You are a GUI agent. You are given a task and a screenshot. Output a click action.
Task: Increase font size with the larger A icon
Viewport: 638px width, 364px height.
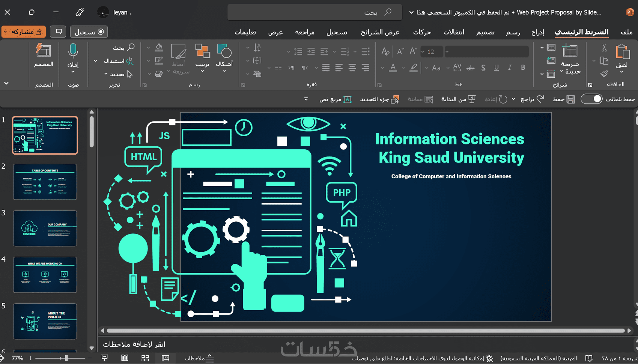click(x=413, y=51)
